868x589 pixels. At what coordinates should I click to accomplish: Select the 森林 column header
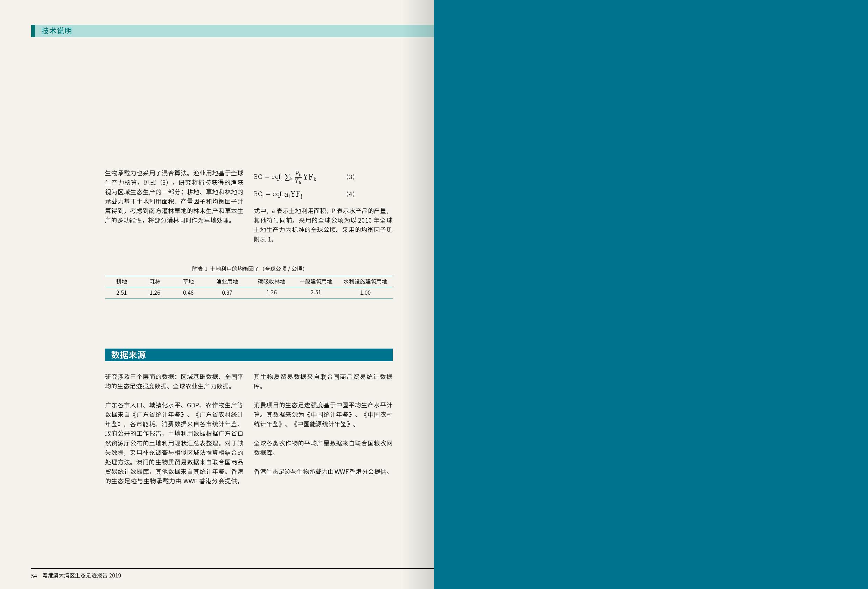pyautogui.click(x=155, y=282)
